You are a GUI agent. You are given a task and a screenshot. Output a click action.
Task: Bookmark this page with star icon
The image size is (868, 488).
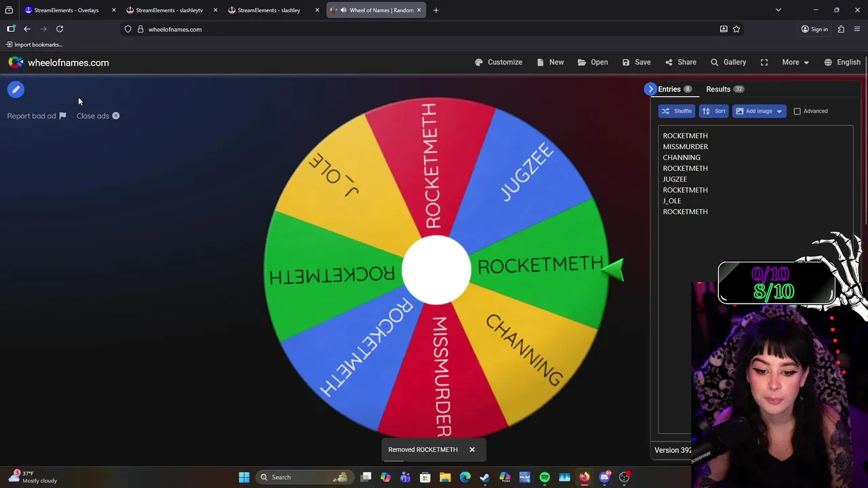coord(736,29)
